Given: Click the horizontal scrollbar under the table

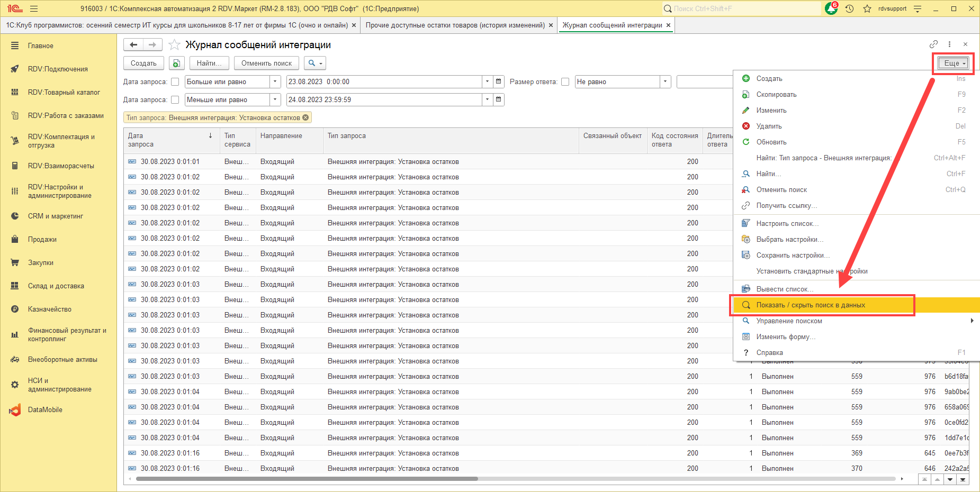Looking at the screenshot, I should (307, 479).
